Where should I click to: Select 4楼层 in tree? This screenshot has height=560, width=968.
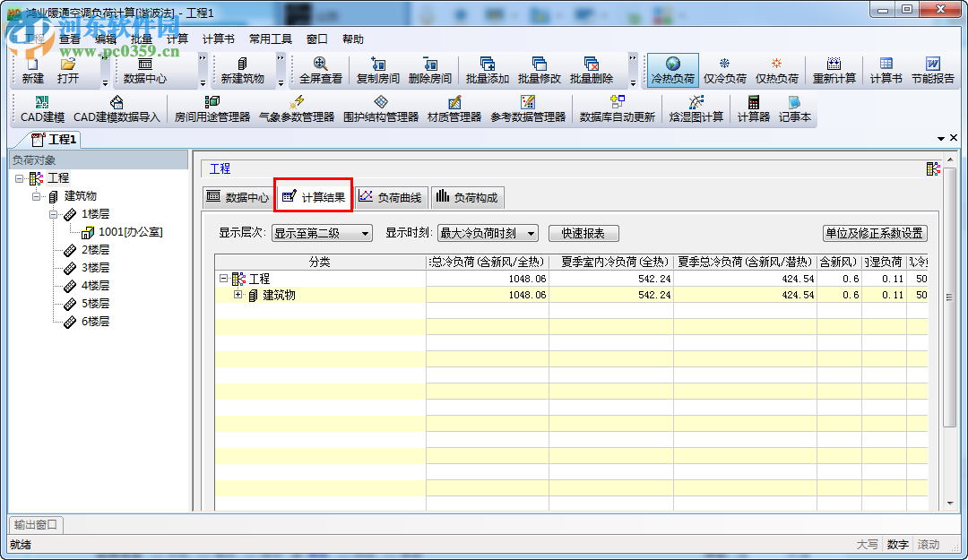(95, 286)
